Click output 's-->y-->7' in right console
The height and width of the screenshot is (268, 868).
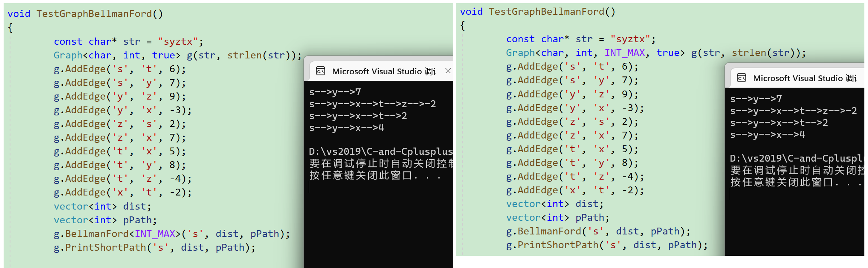[756, 99]
